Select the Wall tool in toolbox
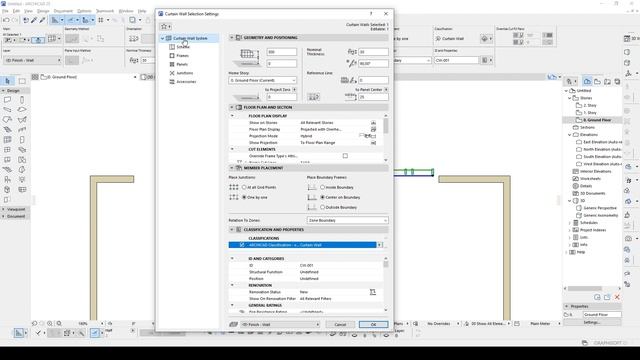 coord(7,100)
